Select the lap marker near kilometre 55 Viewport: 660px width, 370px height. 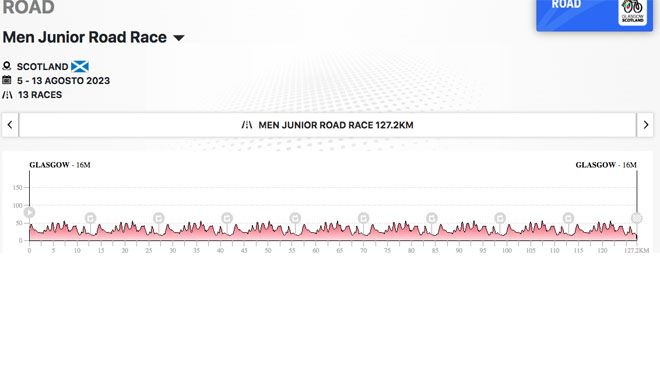(x=295, y=218)
